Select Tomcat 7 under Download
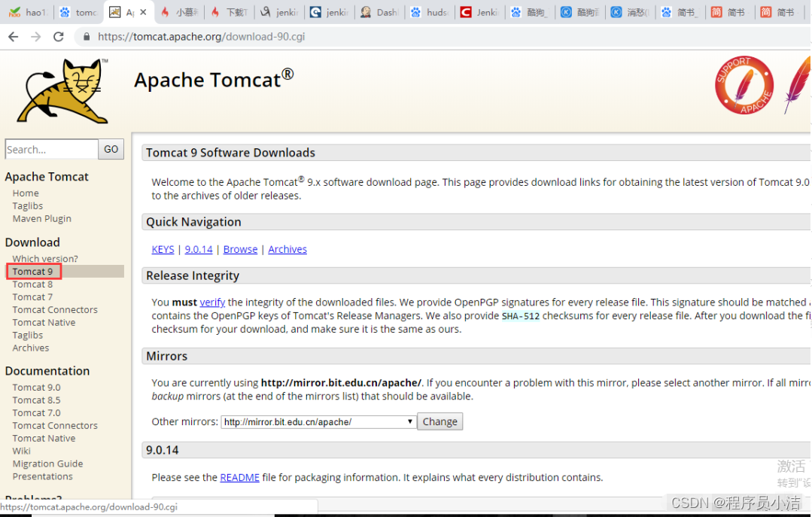Viewport: 812px width, 517px height. pyautogui.click(x=32, y=297)
